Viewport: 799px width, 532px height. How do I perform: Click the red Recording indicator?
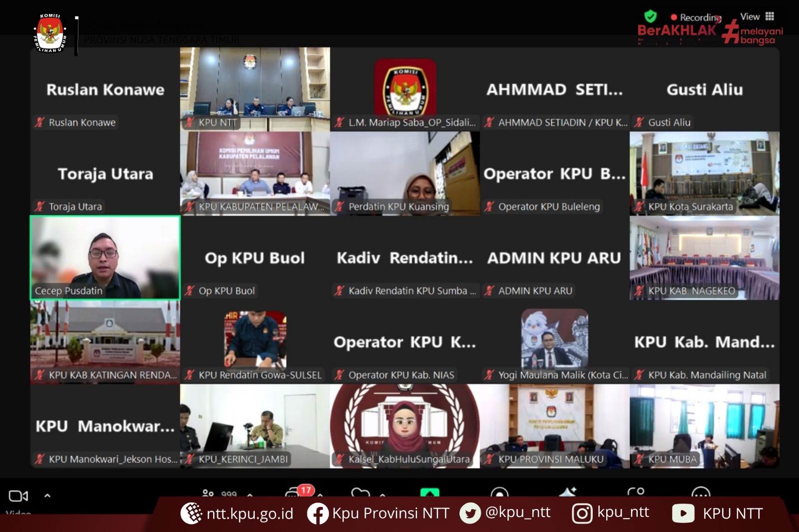(696, 17)
